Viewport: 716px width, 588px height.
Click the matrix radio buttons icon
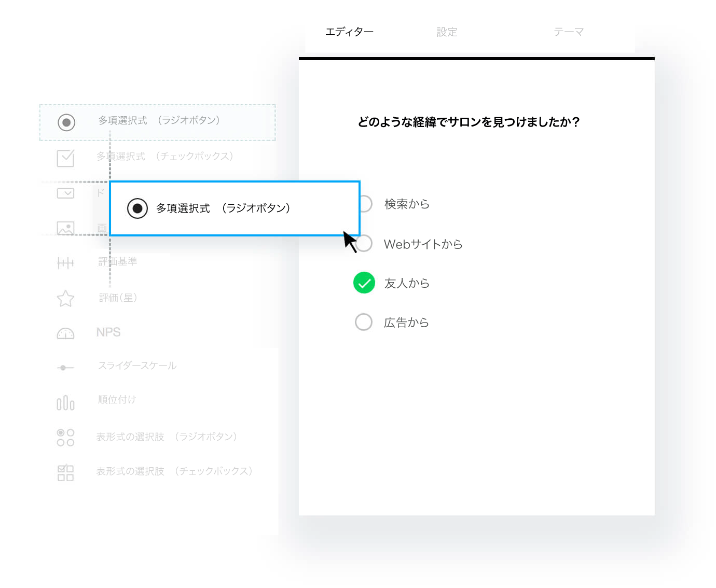click(65, 438)
